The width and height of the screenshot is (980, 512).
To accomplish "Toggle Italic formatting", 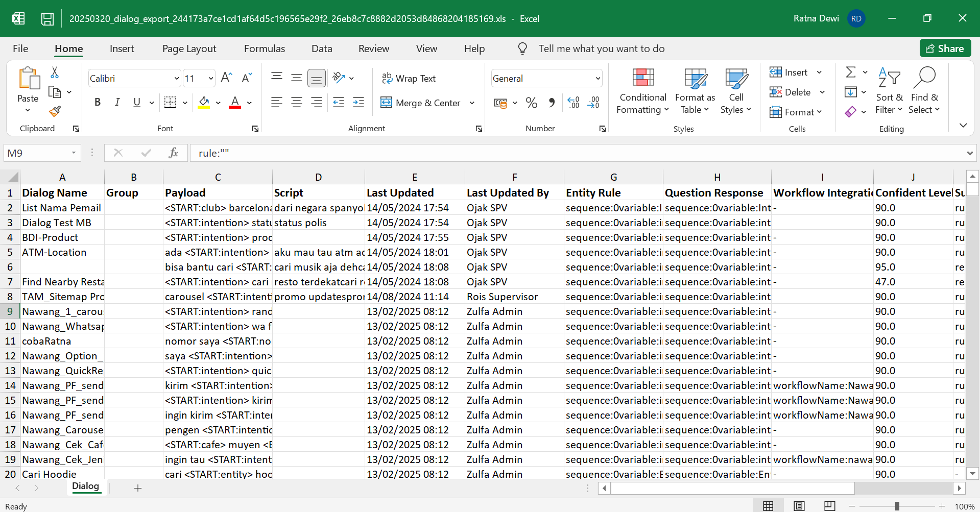I will (x=117, y=103).
